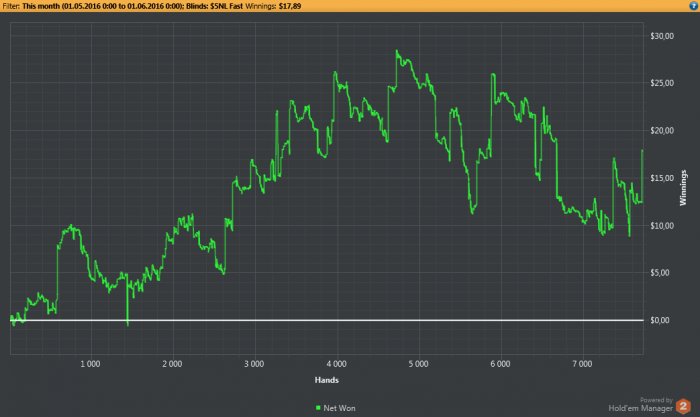Click the '5 000' hands axis label
The image size is (700, 417).
[418, 364]
